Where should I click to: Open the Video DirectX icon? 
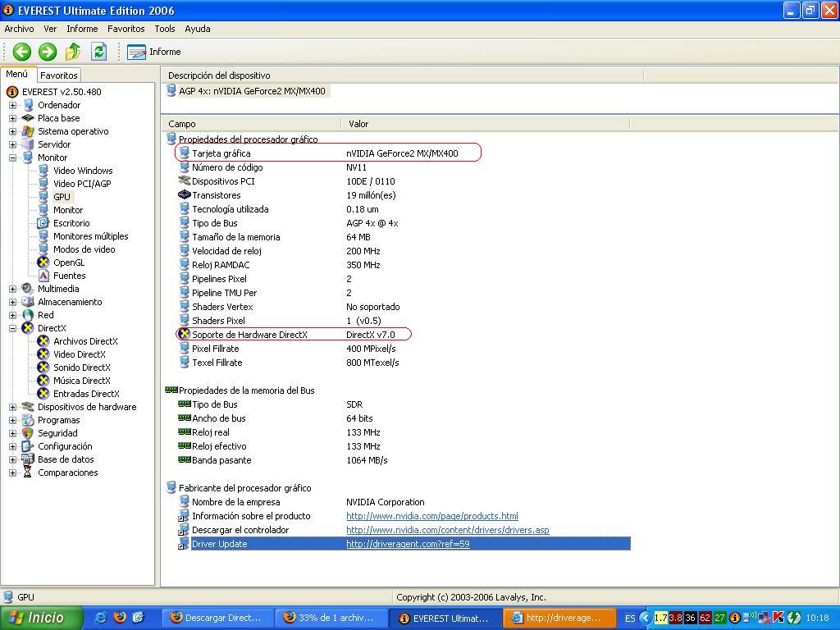[x=43, y=354]
